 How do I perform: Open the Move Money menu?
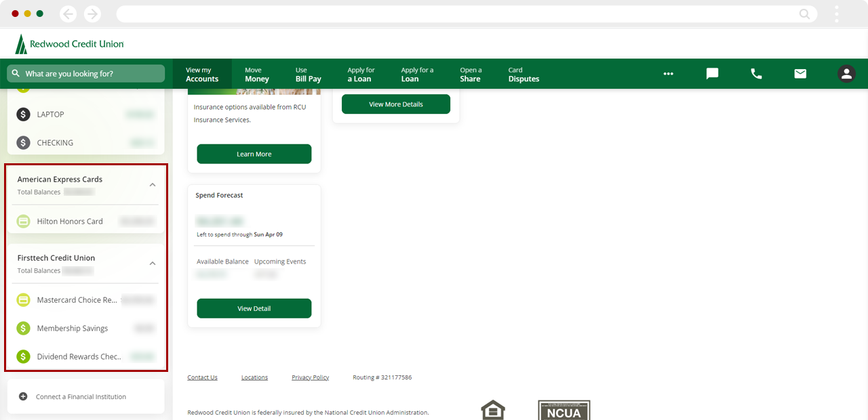tap(257, 74)
